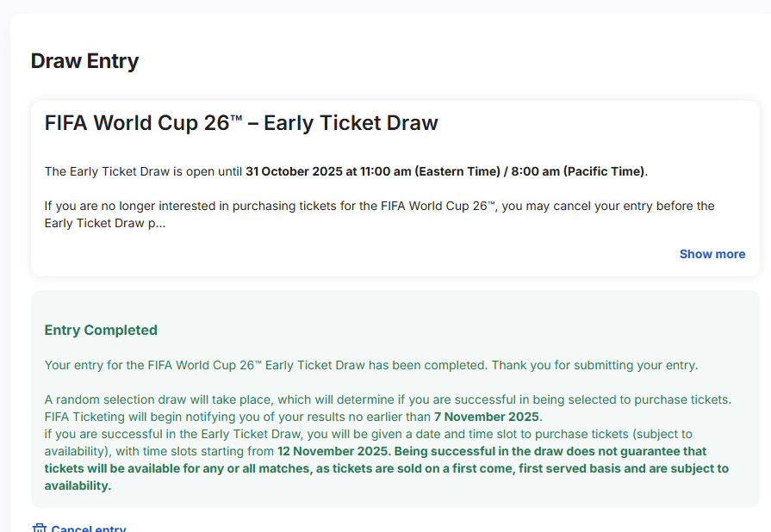Click "The Early Ticket Draw is open until" text
This screenshot has width=771, height=532.
pos(143,171)
